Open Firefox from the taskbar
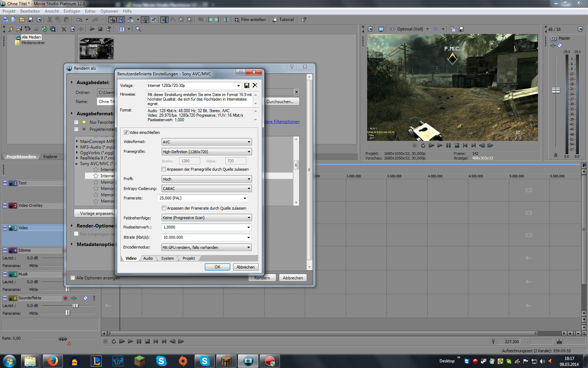588x368 pixels. [52, 361]
